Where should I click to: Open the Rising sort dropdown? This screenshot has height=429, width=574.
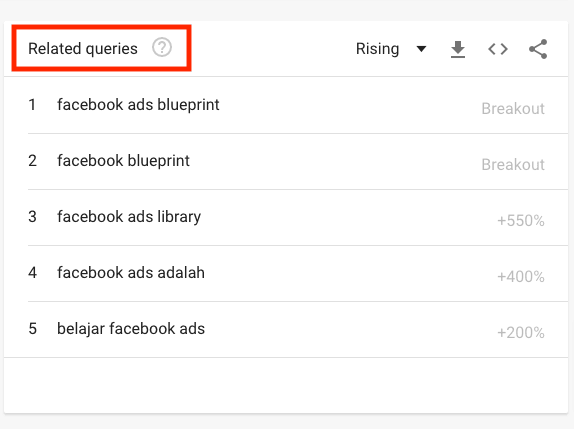[391, 49]
